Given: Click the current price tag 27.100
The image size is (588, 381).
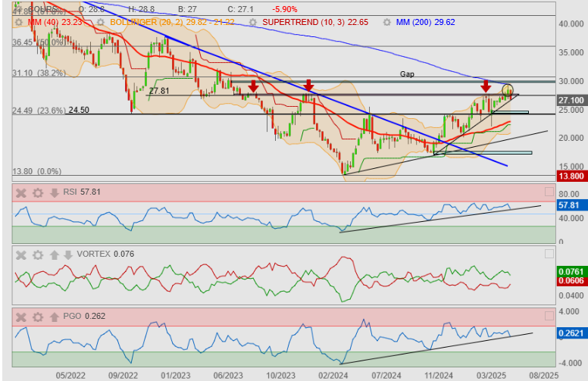Looking at the screenshot, I should click(571, 100).
